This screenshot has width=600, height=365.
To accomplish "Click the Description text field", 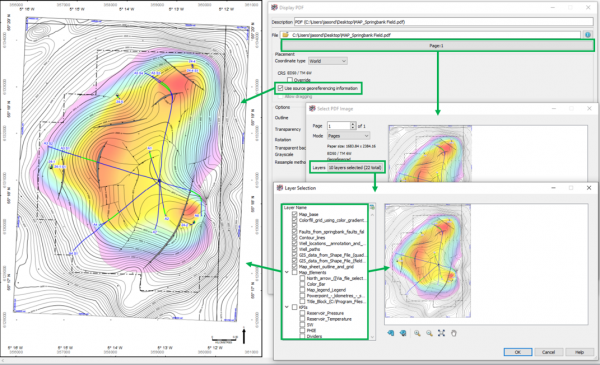I will [443, 22].
